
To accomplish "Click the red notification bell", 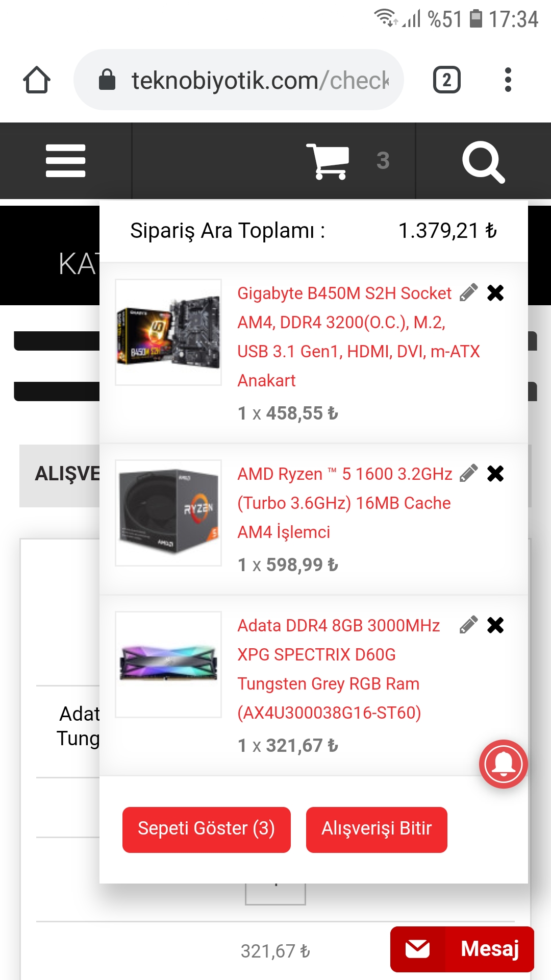I will click(x=503, y=764).
